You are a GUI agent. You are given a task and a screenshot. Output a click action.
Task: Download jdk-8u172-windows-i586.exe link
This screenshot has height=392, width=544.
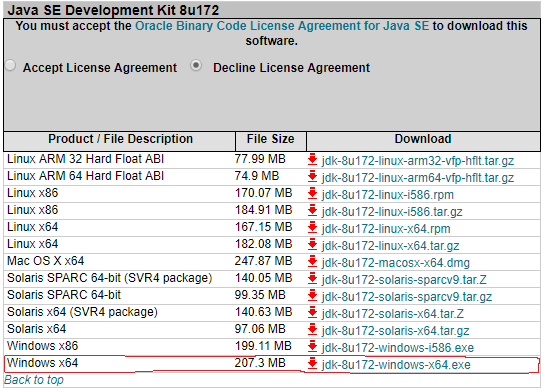pos(398,348)
